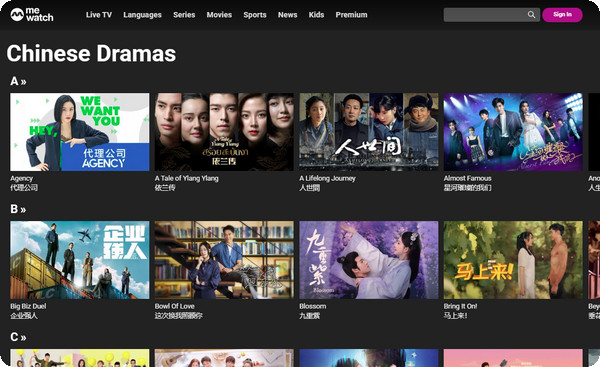Click the Bring It On! title

(x=460, y=306)
